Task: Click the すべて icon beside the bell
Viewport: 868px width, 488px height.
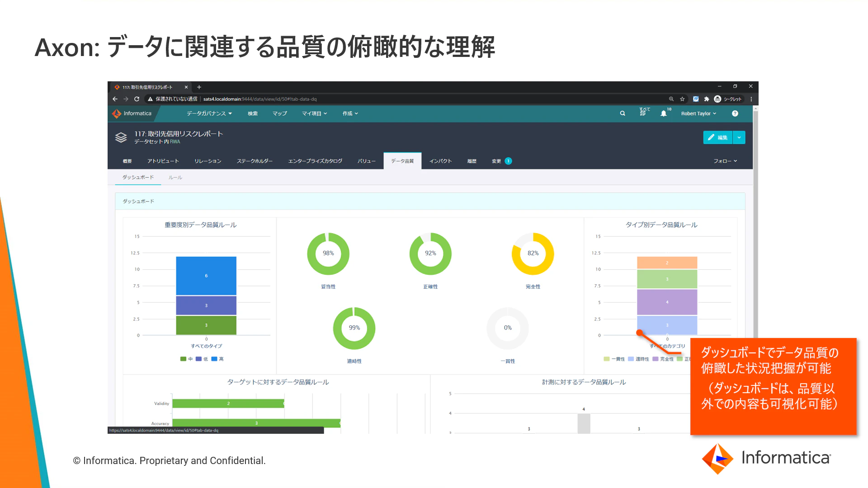Action: [644, 112]
